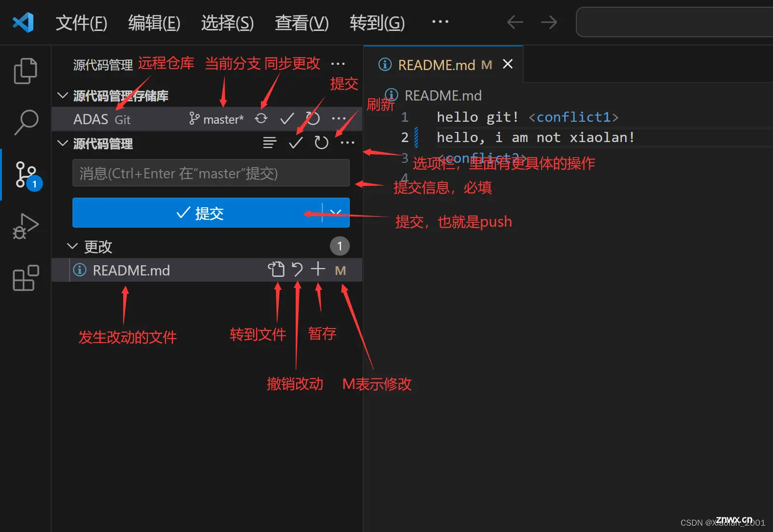Click the 源代码管理 panel title text
Image resolution: width=773 pixels, height=532 pixels.
[x=103, y=65]
